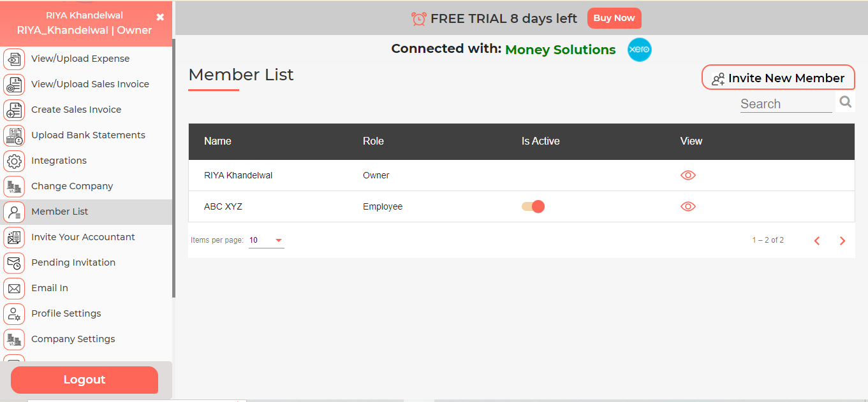This screenshot has height=402, width=868.
Task: Click the View column header
Action: [x=691, y=141]
